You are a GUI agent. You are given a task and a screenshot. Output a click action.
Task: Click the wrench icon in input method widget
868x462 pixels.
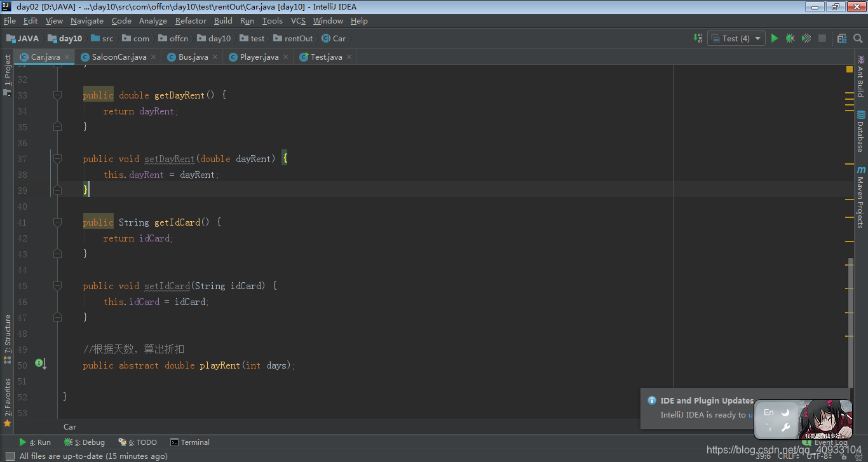(x=785, y=428)
